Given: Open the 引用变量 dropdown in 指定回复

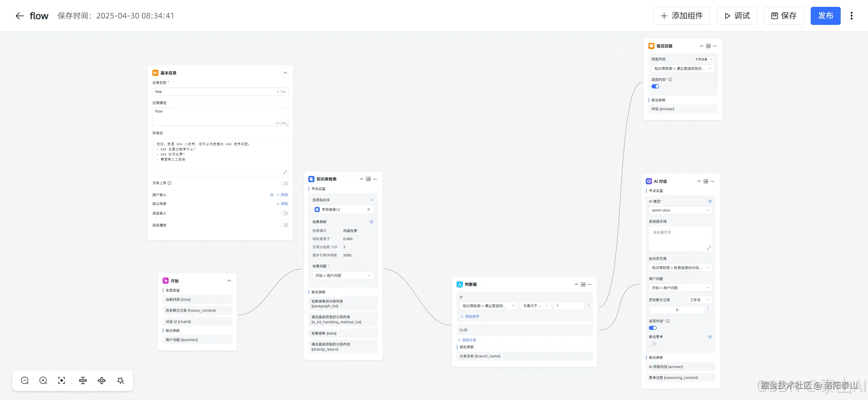Looking at the screenshot, I should tap(704, 59).
